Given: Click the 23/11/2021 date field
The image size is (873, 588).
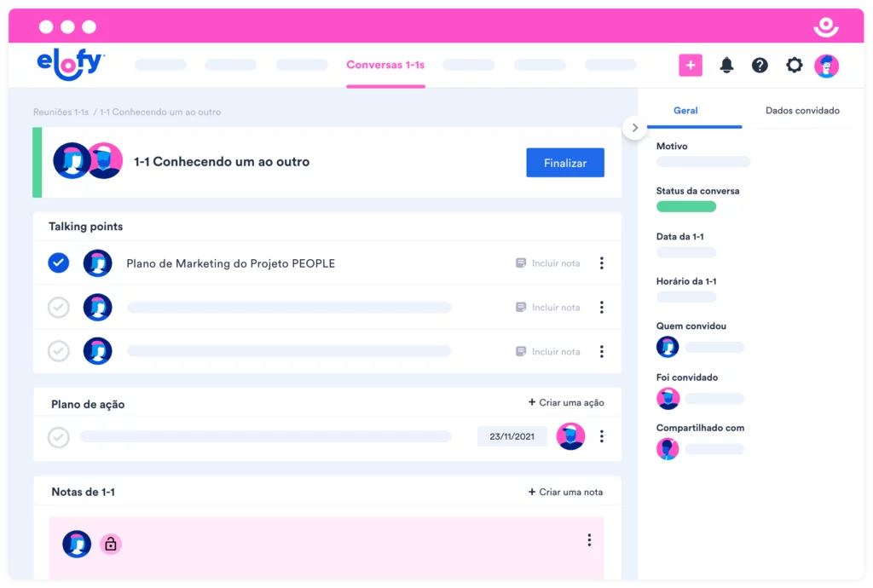Looking at the screenshot, I should tap(512, 435).
